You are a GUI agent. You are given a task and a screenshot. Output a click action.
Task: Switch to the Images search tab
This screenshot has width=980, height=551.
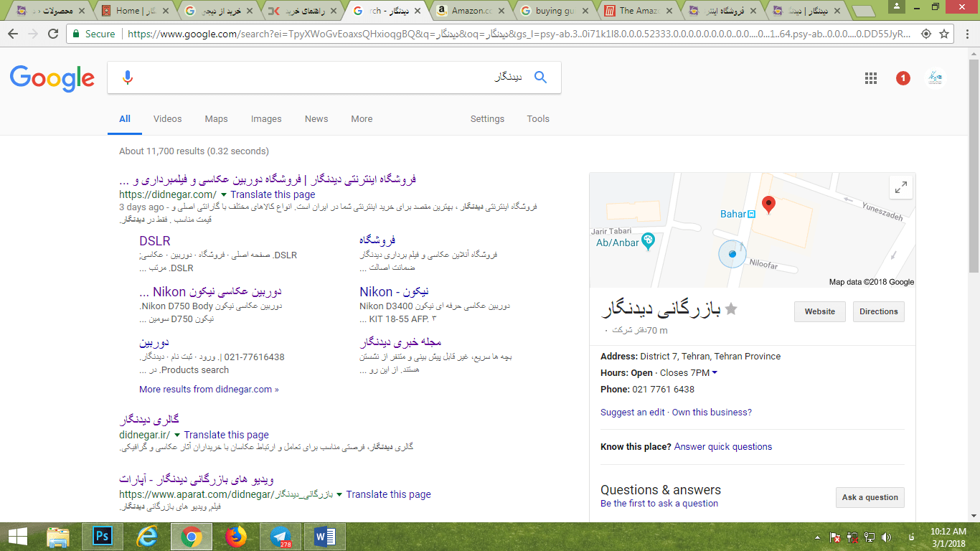pos(265,119)
